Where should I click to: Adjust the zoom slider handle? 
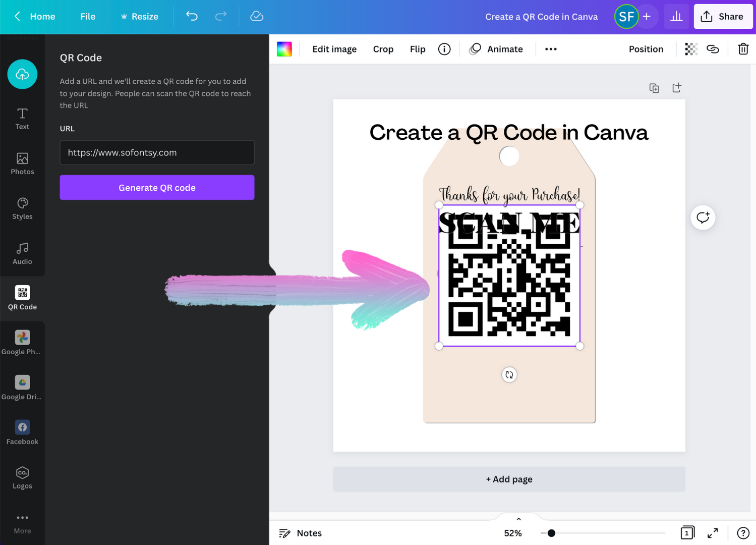(x=551, y=533)
